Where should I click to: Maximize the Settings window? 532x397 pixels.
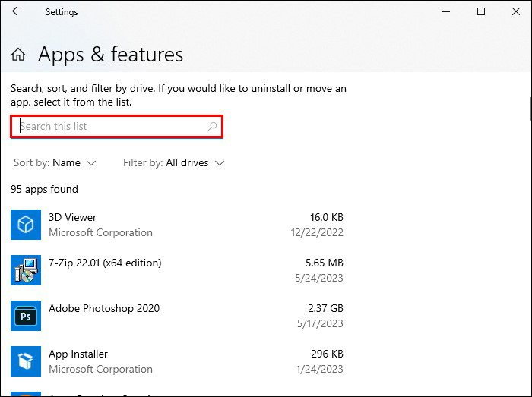(481, 11)
